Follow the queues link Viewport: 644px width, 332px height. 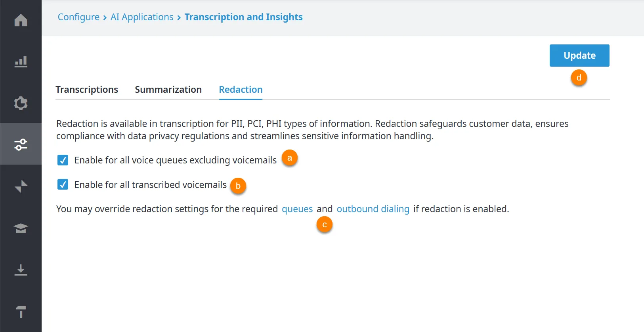tap(297, 209)
